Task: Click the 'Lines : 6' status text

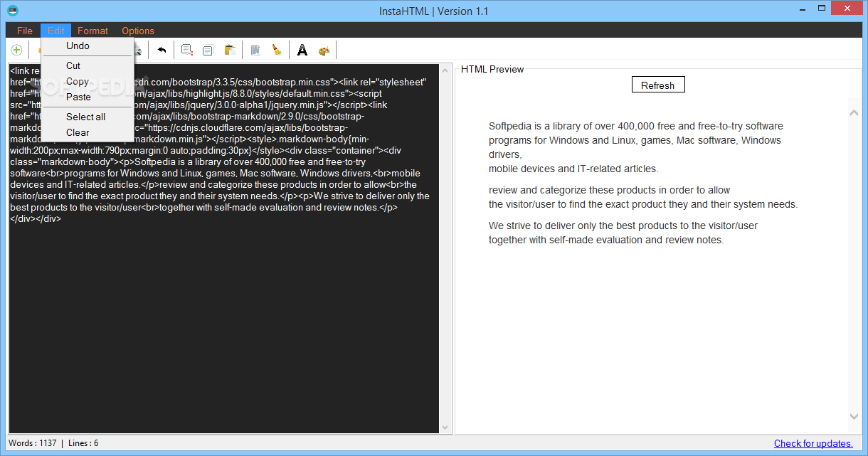Action: point(83,443)
